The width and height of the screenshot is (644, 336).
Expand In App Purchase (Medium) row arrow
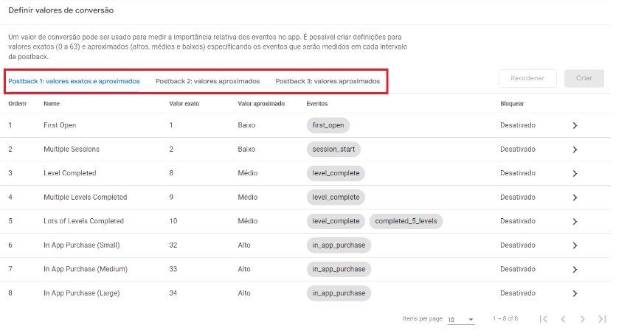pyautogui.click(x=575, y=270)
